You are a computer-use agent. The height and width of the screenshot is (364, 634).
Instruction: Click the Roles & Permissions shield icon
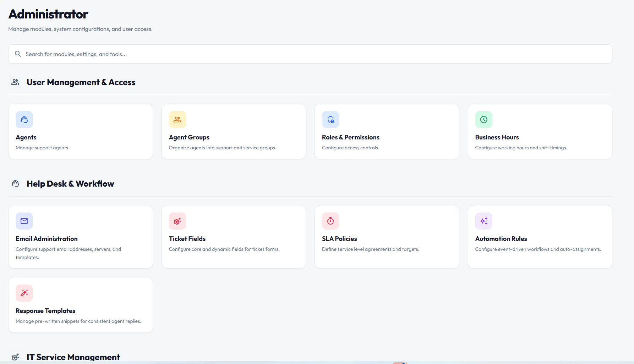(330, 120)
